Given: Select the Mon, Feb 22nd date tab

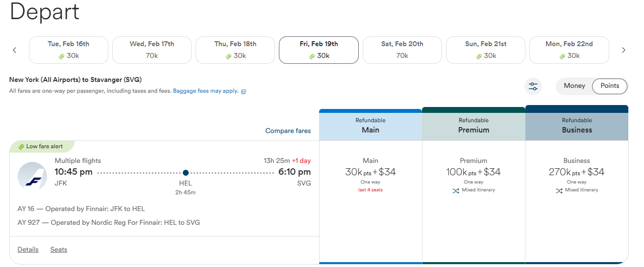Looking at the screenshot, I should pyautogui.click(x=569, y=50).
